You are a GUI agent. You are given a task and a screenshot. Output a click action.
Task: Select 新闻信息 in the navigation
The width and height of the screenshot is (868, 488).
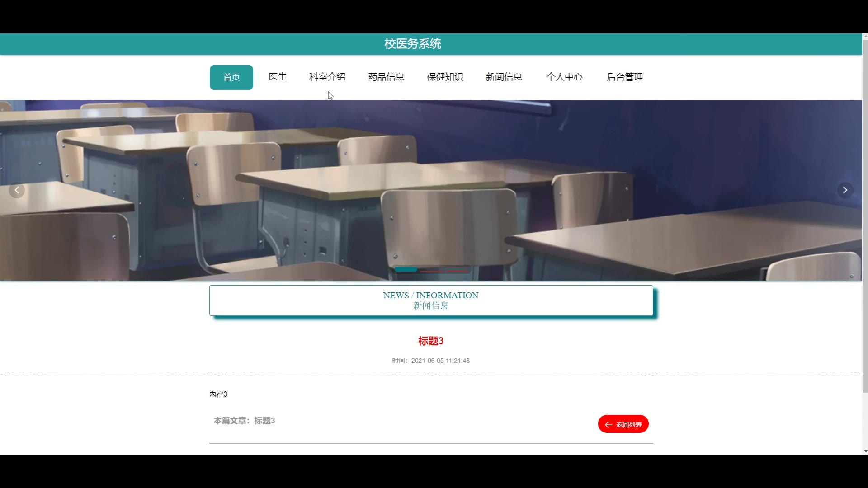coord(504,77)
